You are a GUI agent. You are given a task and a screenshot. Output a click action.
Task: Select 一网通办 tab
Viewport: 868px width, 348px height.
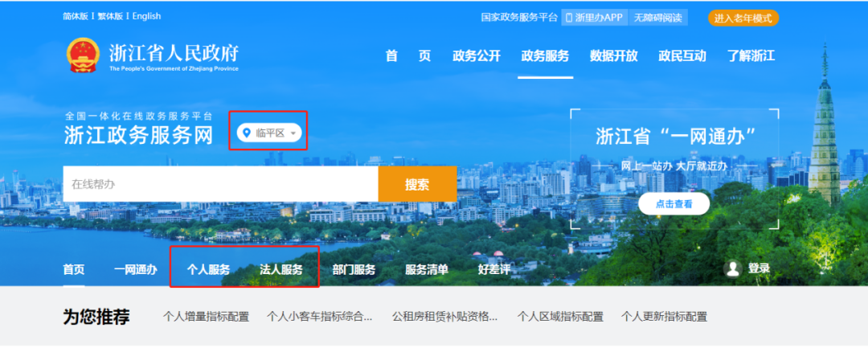pyautogui.click(x=136, y=270)
